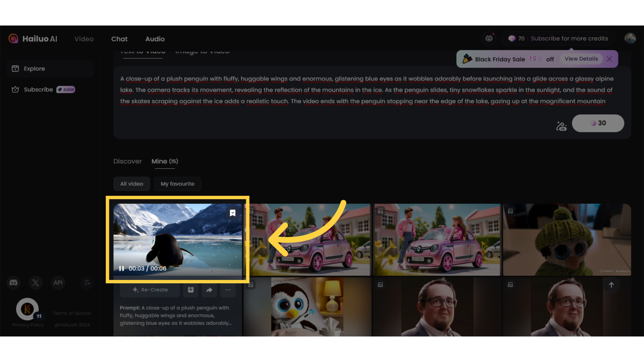
Task: Open the Video tab in top navigation
Action: pos(84,39)
